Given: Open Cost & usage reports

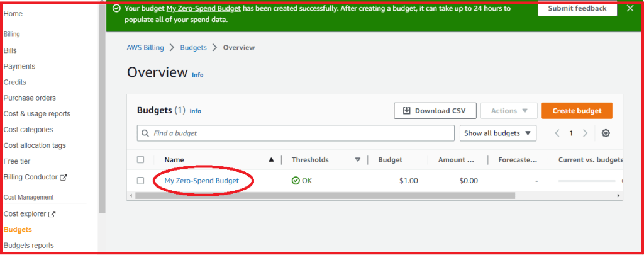Looking at the screenshot, I should pos(37,114).
